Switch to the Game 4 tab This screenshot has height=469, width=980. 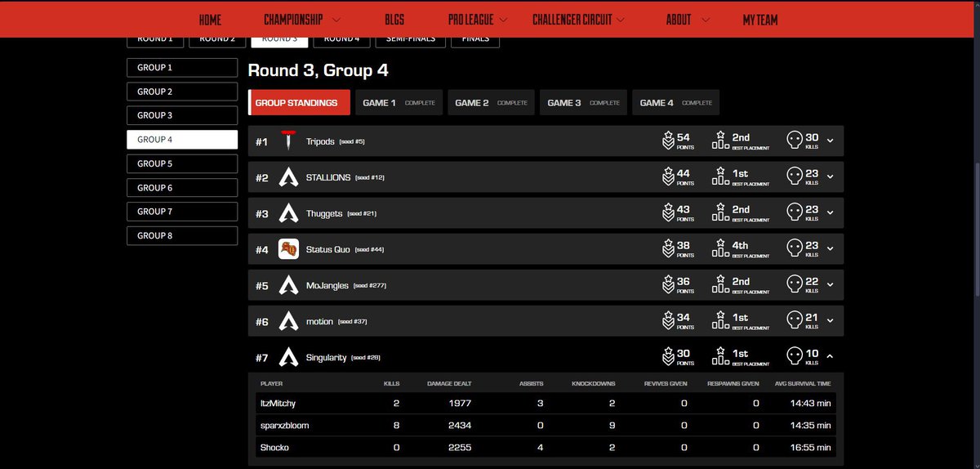676,103
